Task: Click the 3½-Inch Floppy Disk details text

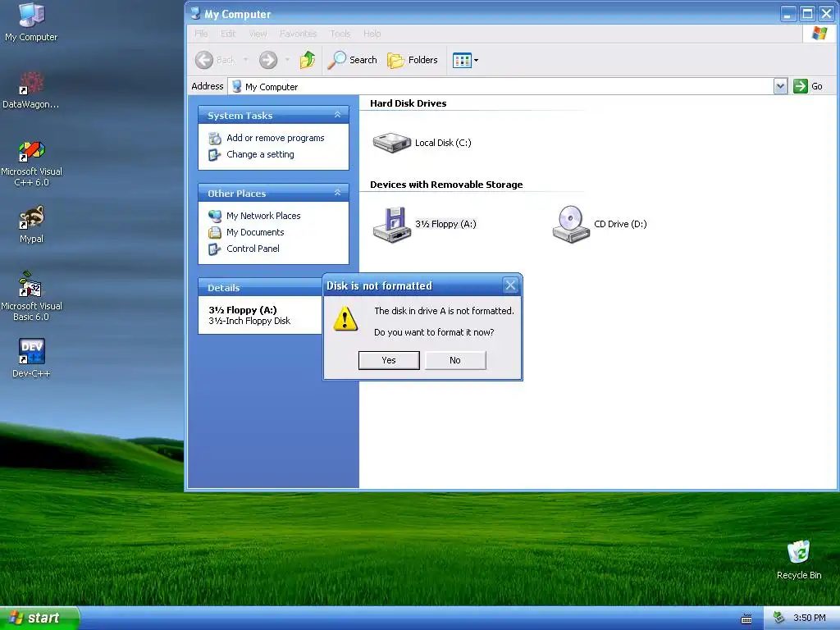Action: 249,321
